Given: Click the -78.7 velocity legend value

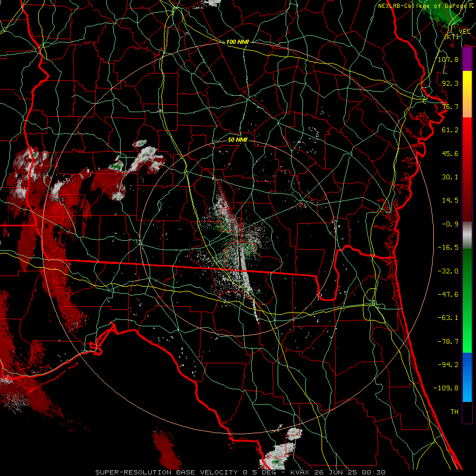Looking at the screenshot, I should point(448,342).
